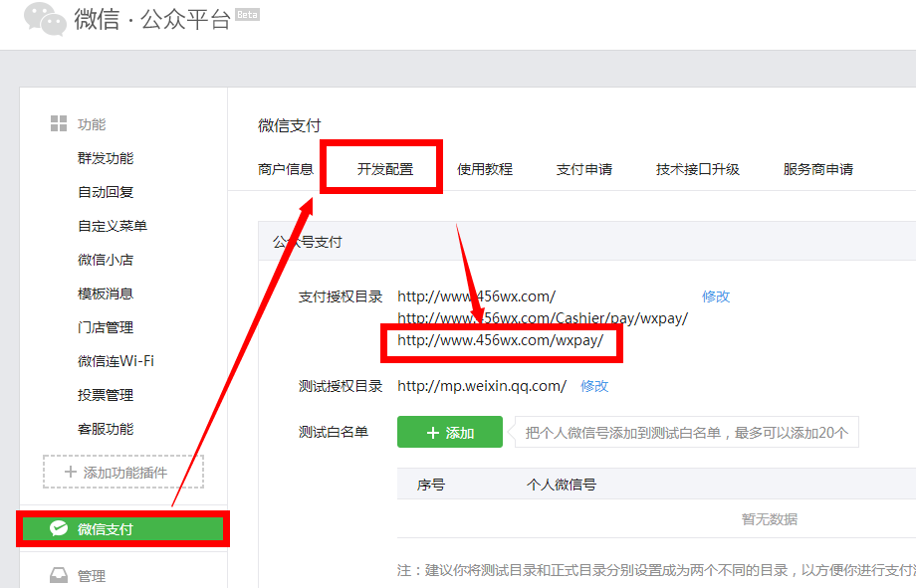Switch to 商户信息 tab

tap(286, 169)
